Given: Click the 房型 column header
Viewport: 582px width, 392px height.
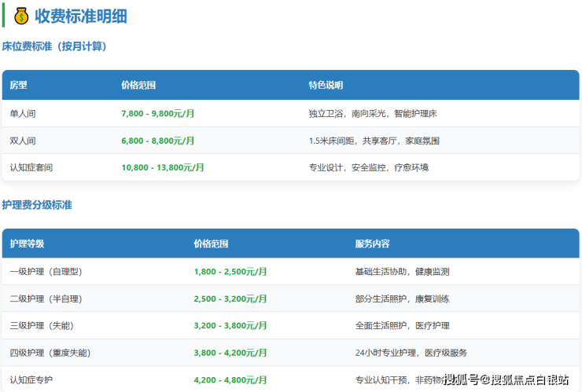Looking at the screenshot, I should pos(18,85).
